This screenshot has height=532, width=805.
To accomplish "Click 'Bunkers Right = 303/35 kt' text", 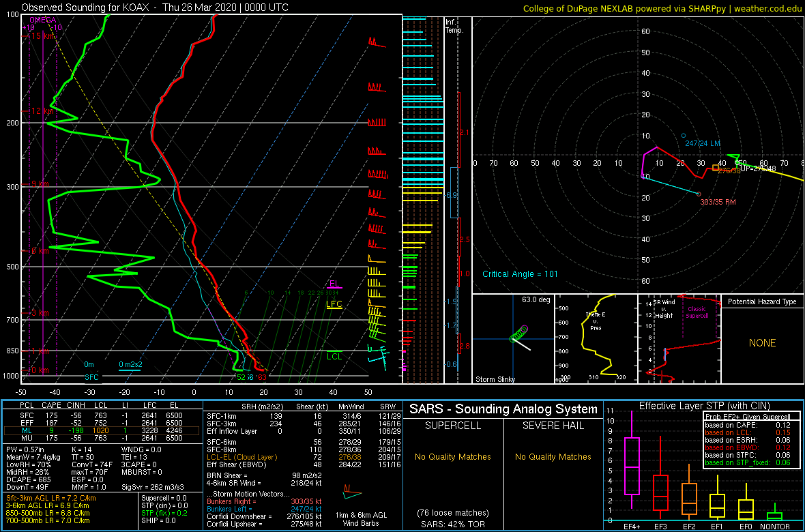I will pos(264,501).
